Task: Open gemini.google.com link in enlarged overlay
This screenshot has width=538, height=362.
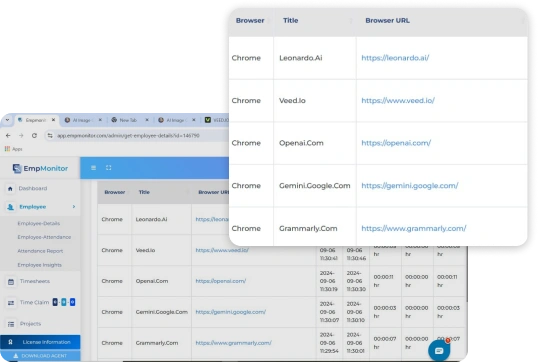Action: [410, 186]
